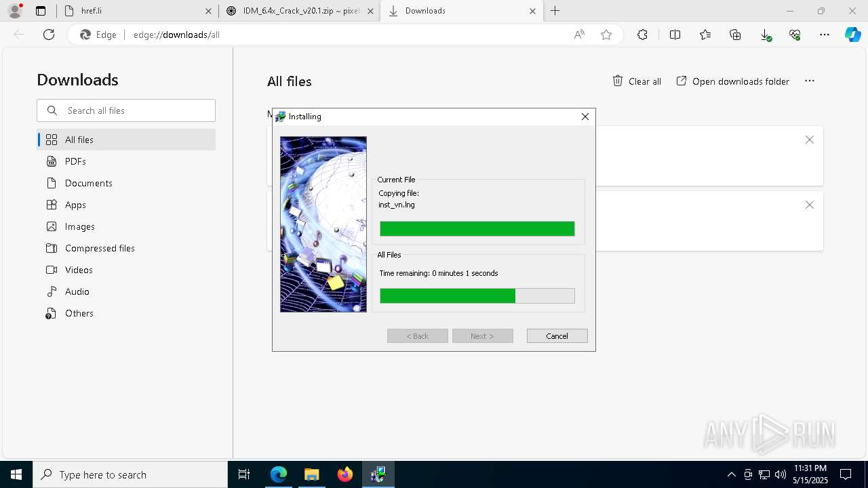Open the notification center icon

[846, 474]
